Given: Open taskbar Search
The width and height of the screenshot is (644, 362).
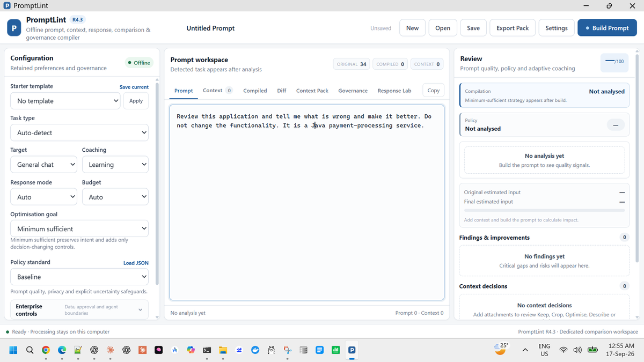Looking at the screenshot, I should coord(30,350).
